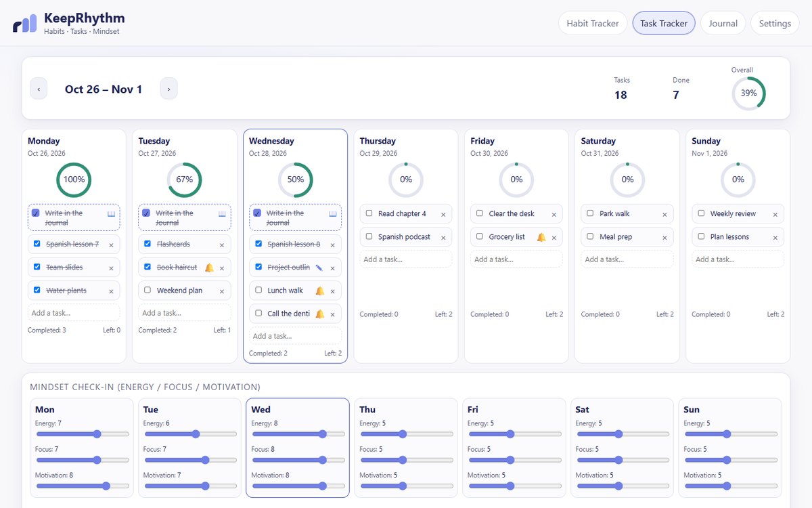Uncheck the Flashcards task

(148, 243)
